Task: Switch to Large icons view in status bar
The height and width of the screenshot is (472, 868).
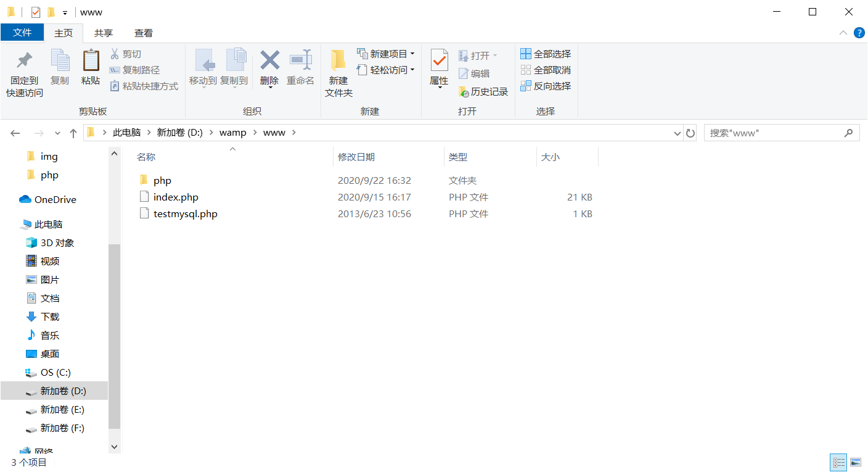Action: click(x=856, y=462)
